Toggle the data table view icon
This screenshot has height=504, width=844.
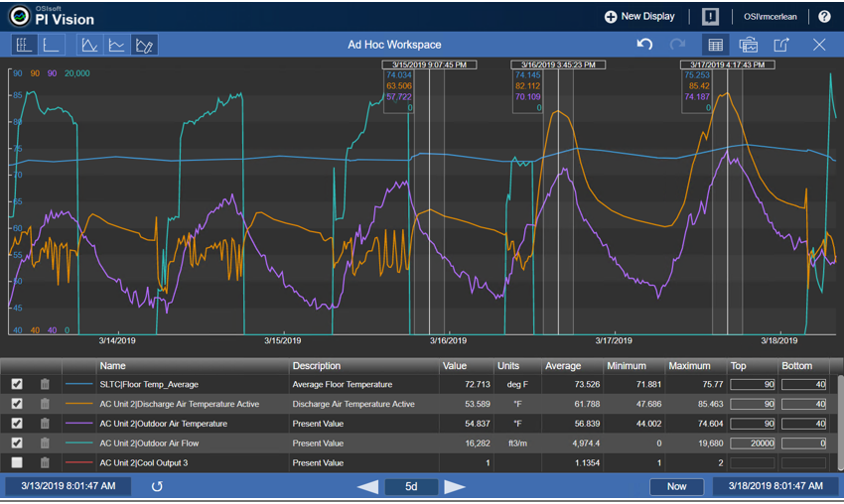[x=715, y=45]
